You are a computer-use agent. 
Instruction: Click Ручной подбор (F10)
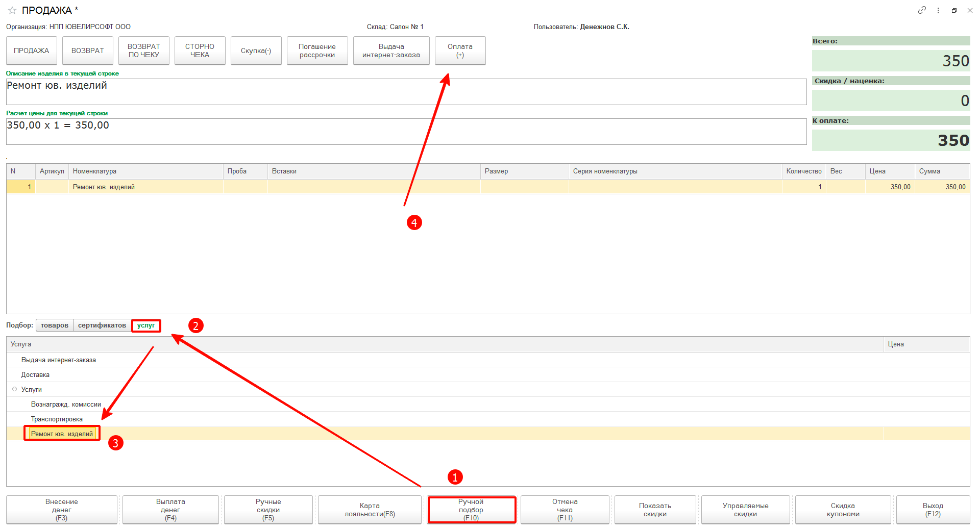tap(471, 510)
